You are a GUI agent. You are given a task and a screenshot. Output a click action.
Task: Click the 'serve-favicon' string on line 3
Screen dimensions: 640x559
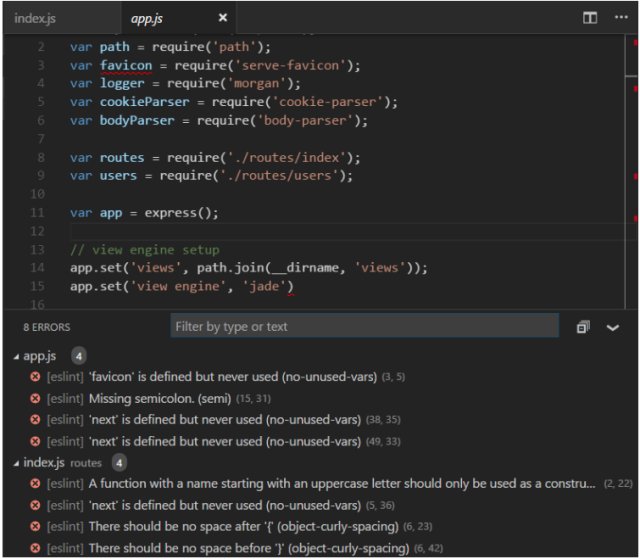click(291, 65)
